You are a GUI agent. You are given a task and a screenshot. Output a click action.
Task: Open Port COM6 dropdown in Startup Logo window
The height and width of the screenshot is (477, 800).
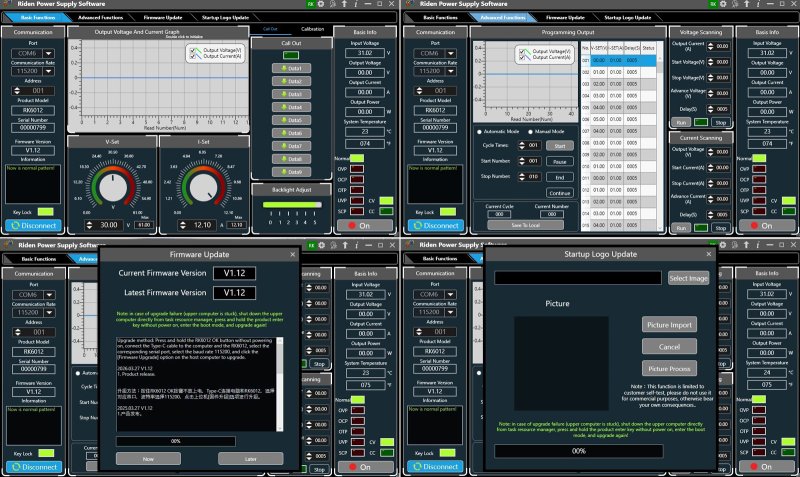point(451,294)
